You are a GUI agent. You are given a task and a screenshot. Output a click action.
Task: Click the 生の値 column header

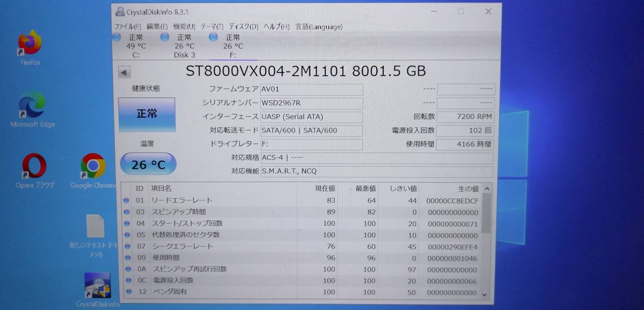[467, 189]
